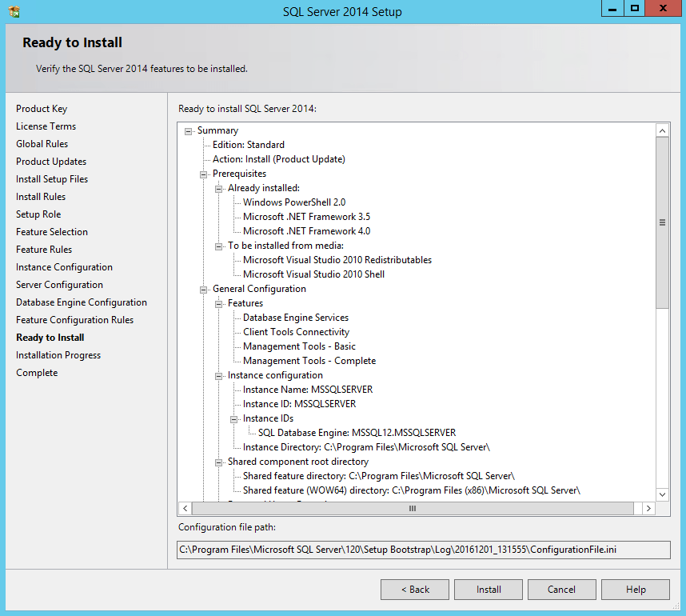This screenshot has height=616, width=686.
Task: Select Management Tools - Basic feature
Action: coord(299,346)
